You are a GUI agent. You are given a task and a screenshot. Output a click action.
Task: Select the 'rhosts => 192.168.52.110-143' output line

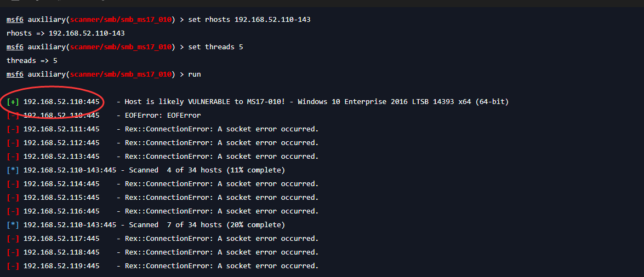tap(66, 33)
